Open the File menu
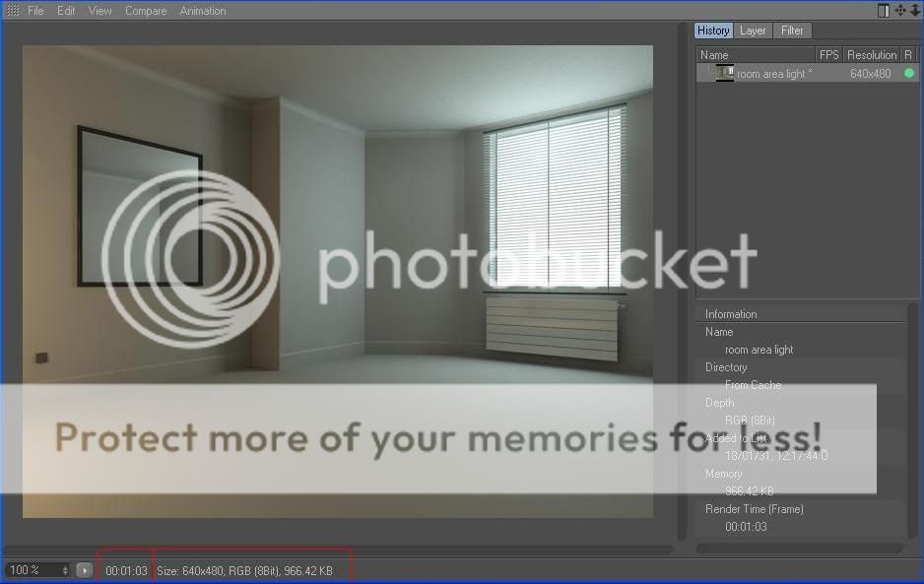Image resolution: width=924 pixels, height=584 pixels. pyautogui.click(x=35, y=11)
